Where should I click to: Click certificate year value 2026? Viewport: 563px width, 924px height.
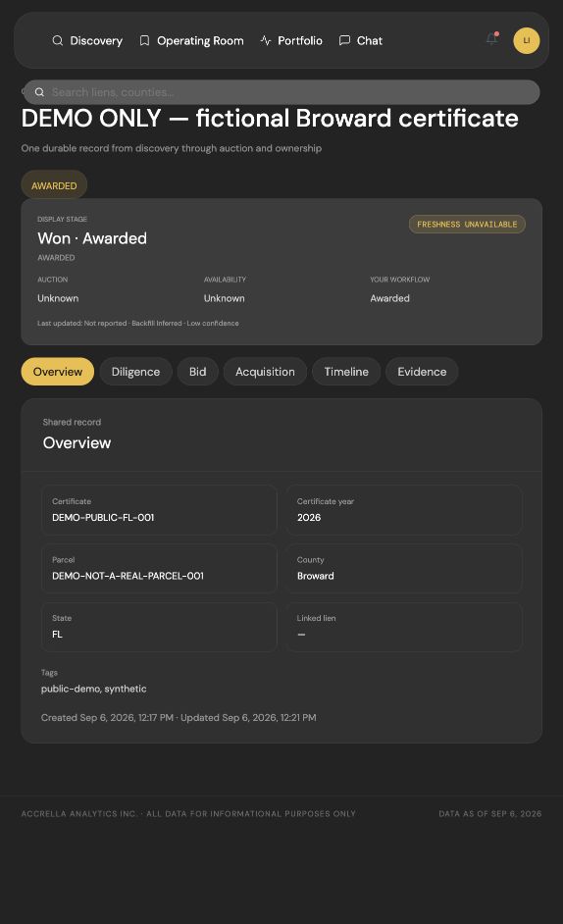pyautogui.click(x=309, y=517)
